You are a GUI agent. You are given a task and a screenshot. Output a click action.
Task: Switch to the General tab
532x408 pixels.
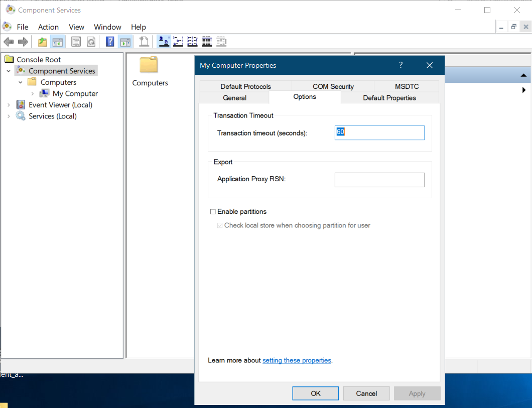pos(234,98)
